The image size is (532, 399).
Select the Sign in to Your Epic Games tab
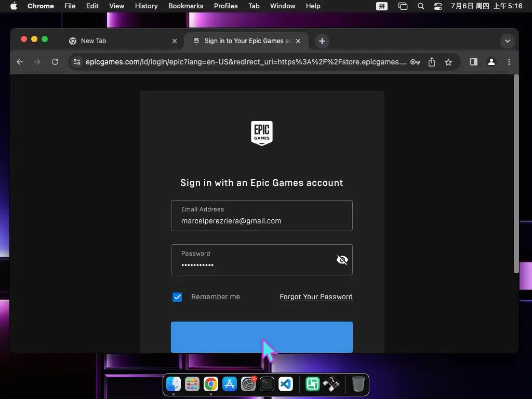[247, 41]
